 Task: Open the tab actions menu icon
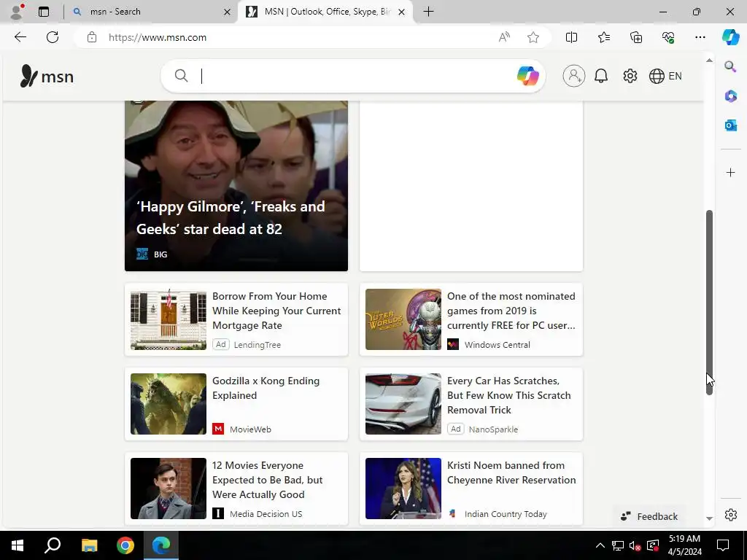point(44,12)
